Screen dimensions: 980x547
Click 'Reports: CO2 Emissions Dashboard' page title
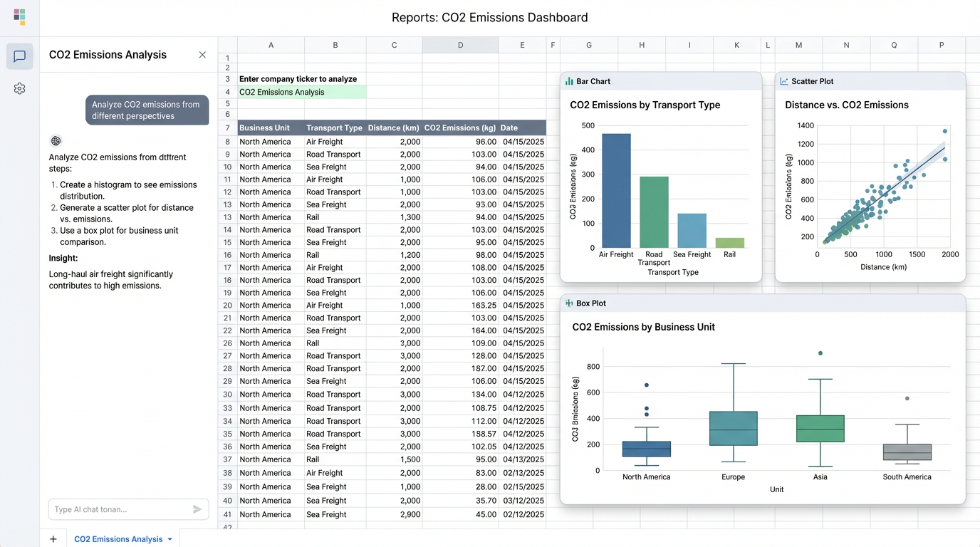point(490,18)
